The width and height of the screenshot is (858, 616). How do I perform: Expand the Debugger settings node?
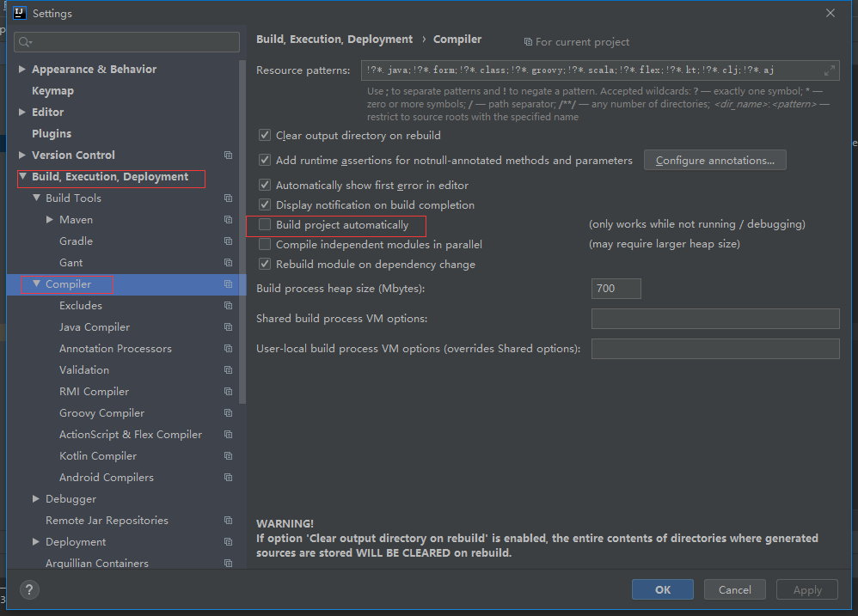(x=36, y=499)
